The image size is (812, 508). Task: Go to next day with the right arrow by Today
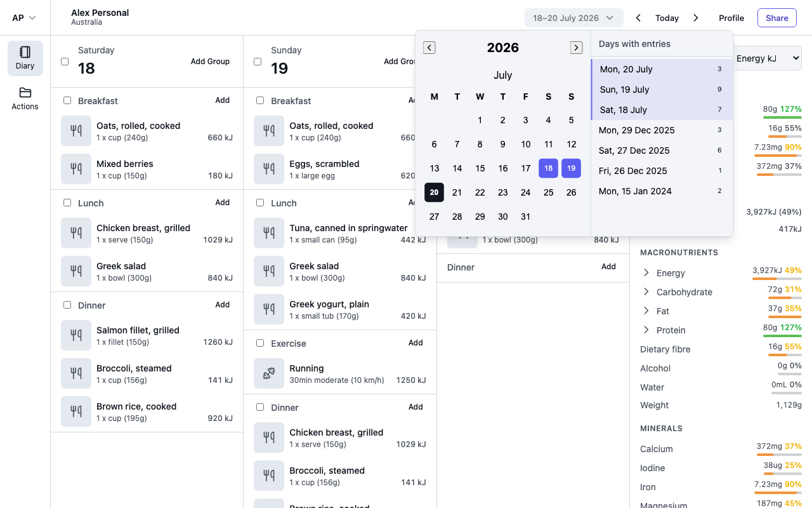pos(696,18)
